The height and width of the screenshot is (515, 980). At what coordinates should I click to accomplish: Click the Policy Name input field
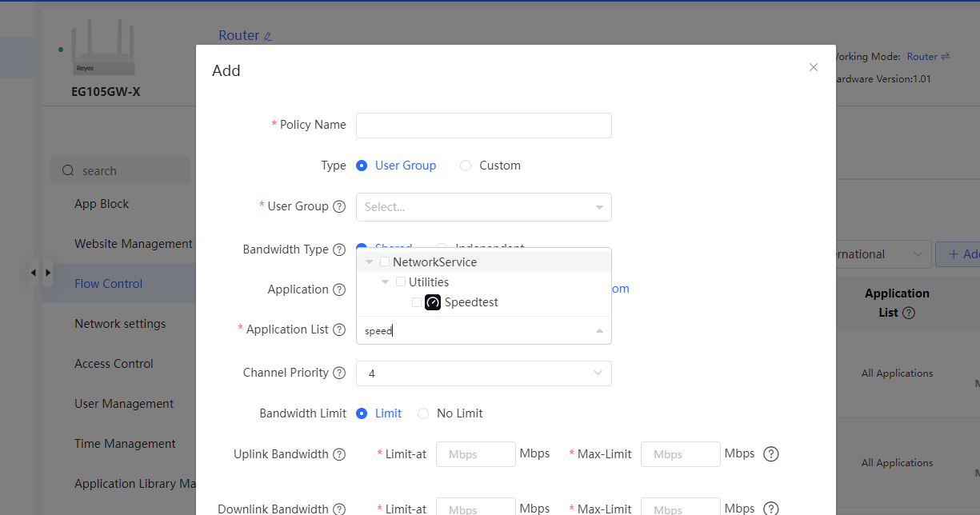(483, 126)
